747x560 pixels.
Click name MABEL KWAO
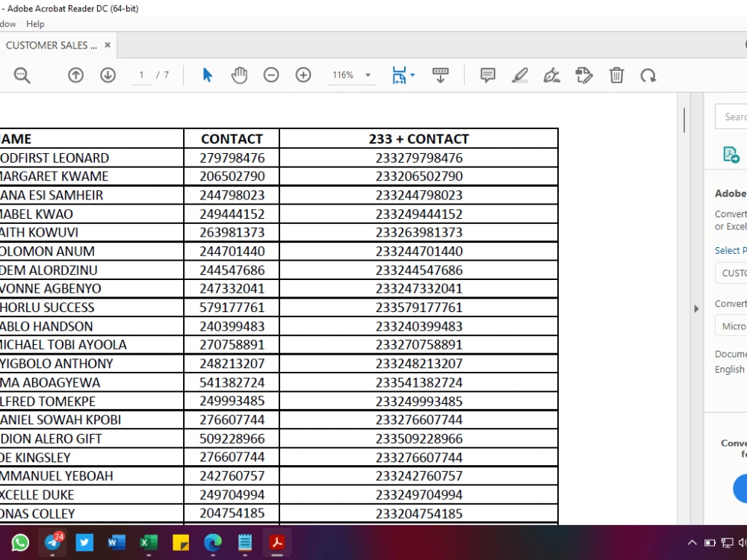pyautogui.click(x=36, y=214)
